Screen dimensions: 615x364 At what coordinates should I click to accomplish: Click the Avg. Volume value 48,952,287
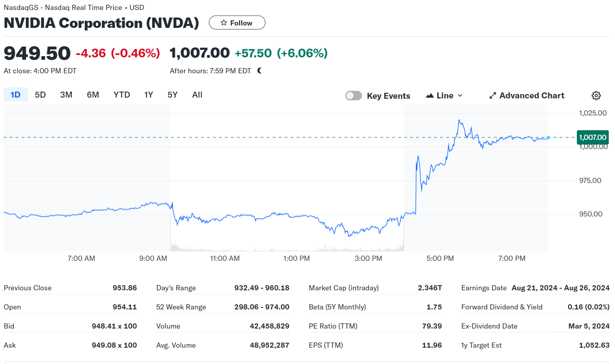click(269, 345)
